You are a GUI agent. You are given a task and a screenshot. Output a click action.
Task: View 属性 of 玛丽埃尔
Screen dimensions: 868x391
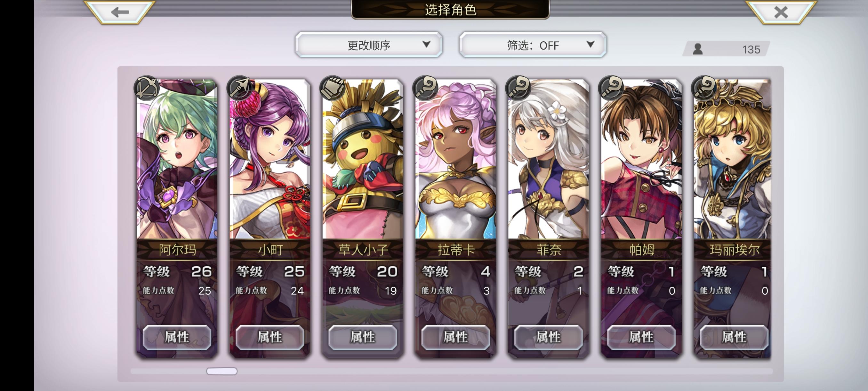point(734,337)
